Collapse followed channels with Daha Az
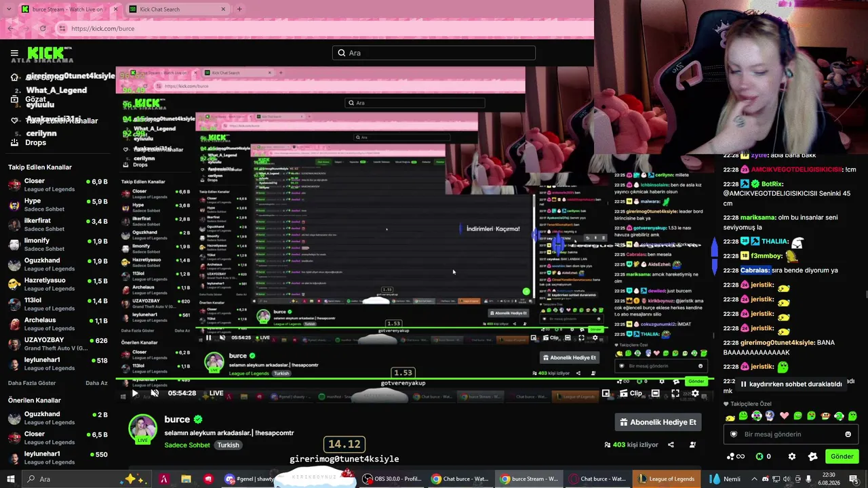Image resolution: width=868 pixels, height=488 pixels. [96, 383]
